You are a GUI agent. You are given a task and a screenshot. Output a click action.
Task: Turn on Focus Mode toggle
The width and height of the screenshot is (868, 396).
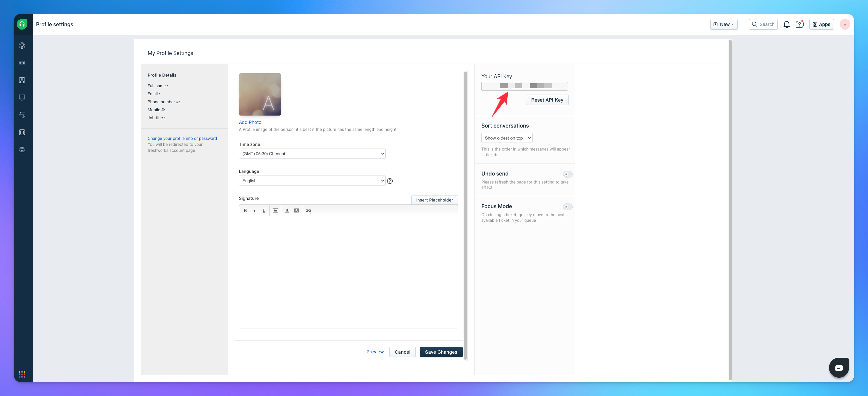click(567, 207)
